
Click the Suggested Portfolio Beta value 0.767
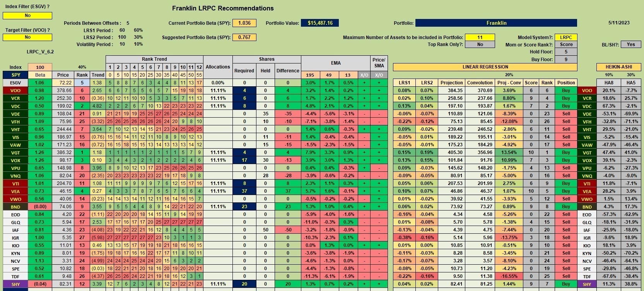(x=244, y=37)
